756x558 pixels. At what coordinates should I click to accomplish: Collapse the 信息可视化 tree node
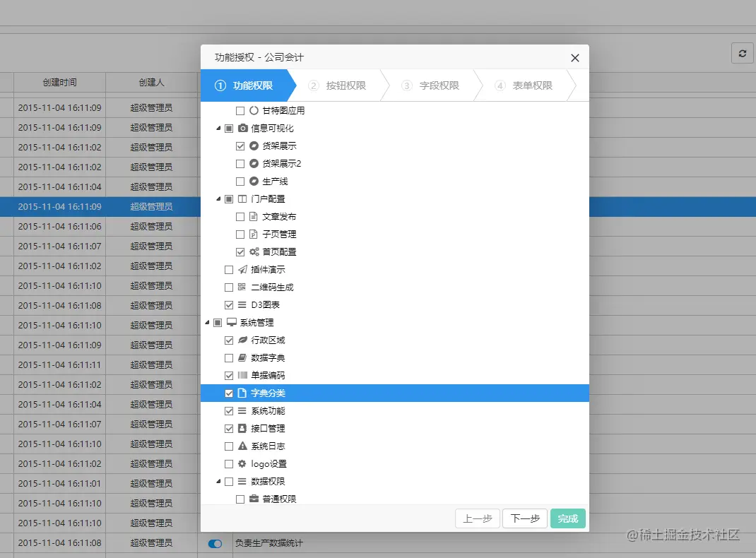(x=218, y=128)
